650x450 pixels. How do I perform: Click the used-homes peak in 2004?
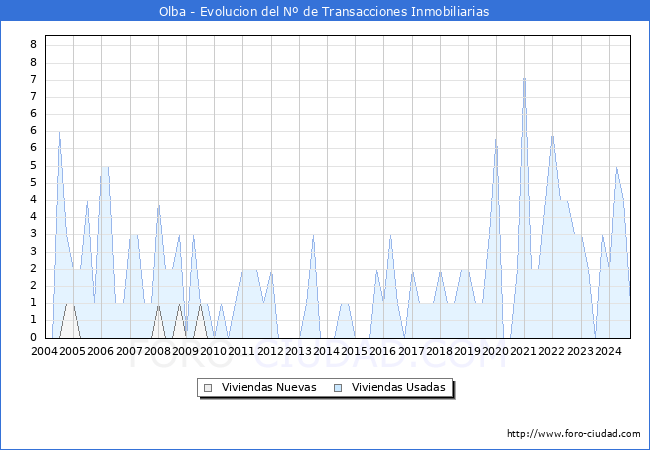(59, 133)
